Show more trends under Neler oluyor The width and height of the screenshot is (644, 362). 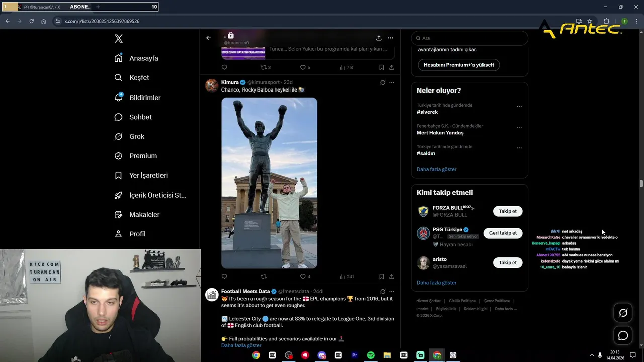point(436,169)
